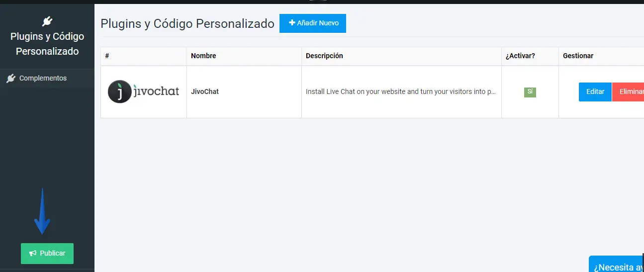The height and width of the screenshot is (272, 644).
Task: Select the ¿Activar? column header
Action: tap(520, 56)
